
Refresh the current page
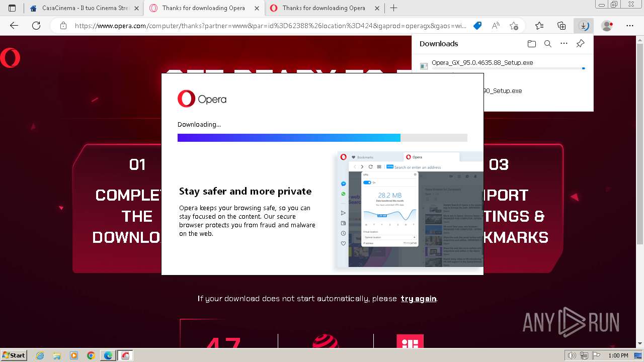click(36, 26)
